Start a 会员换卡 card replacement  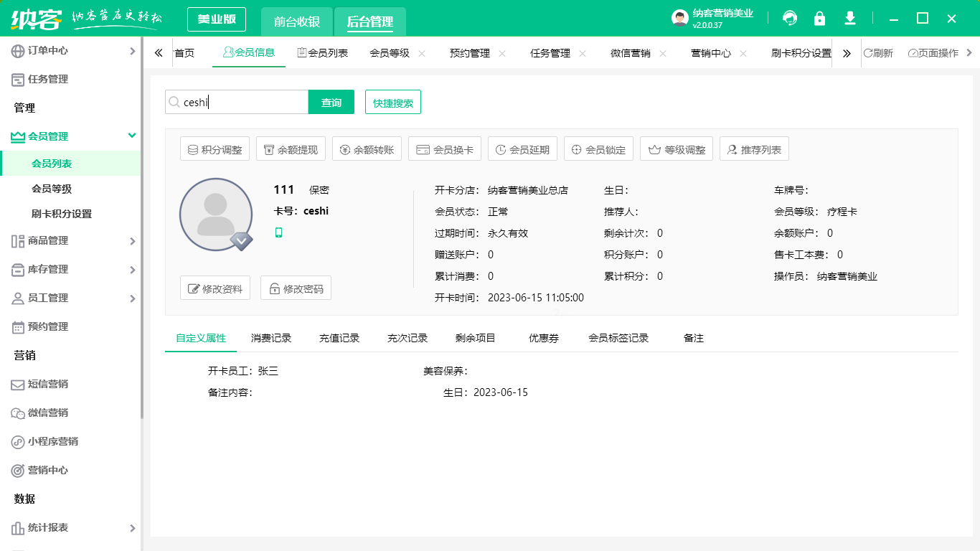tap(444, 149)
